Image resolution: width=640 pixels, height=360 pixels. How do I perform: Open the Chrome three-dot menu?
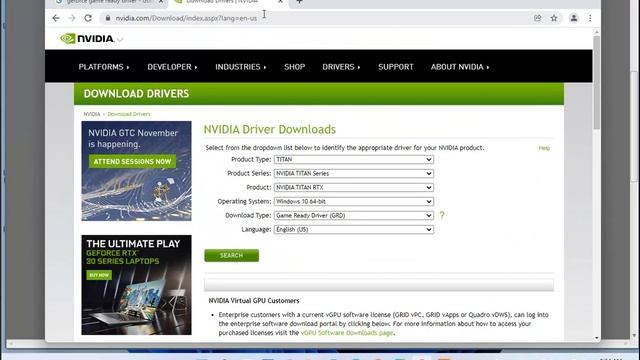click(x=590, y=18)
